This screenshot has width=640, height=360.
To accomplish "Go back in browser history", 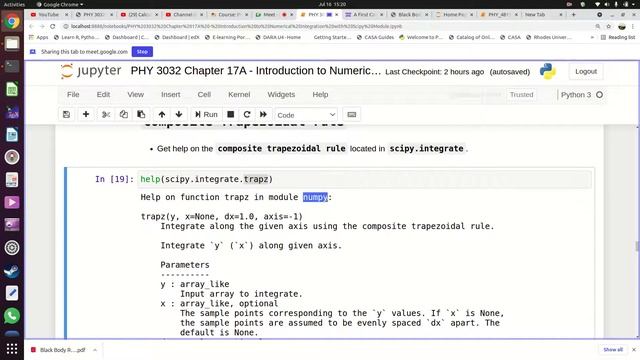I will pos(31,26).
